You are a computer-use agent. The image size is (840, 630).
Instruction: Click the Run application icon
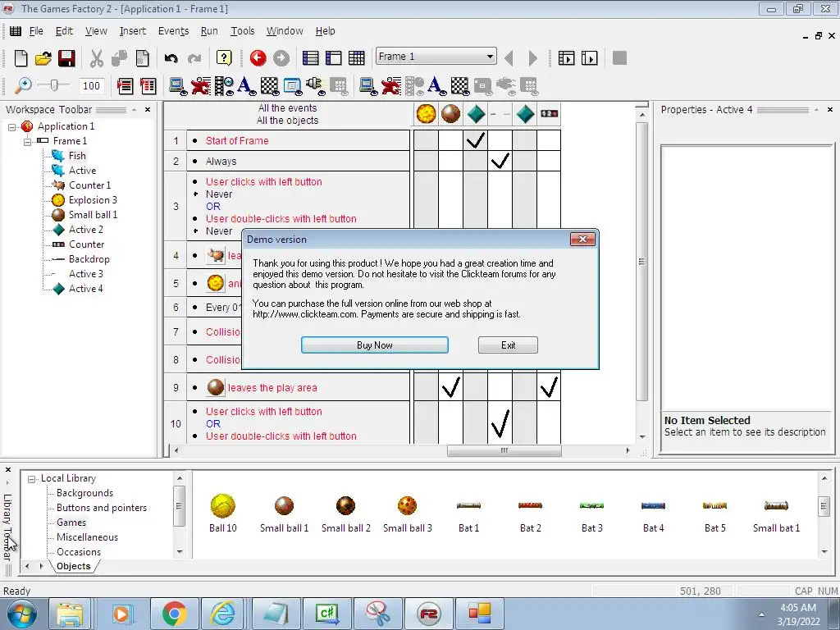point(566,58)
